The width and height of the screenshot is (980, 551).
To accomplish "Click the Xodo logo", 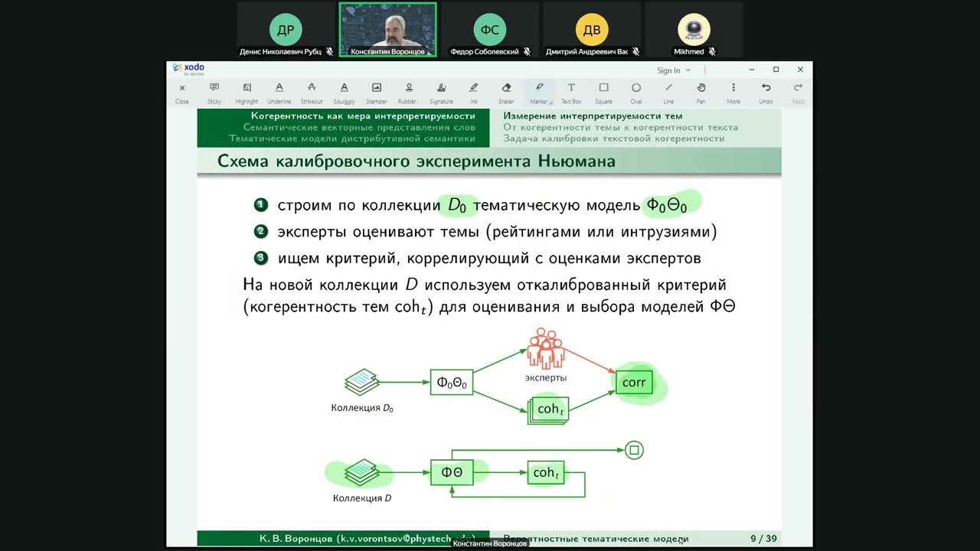I will coord(189,69).
